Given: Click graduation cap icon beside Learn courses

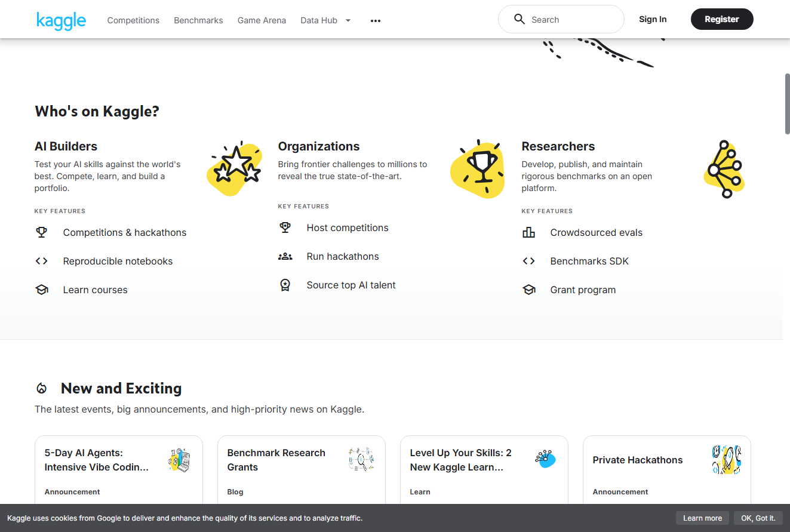Looking at the screenshot, I should pyautogui.click(x=41, y=290).
